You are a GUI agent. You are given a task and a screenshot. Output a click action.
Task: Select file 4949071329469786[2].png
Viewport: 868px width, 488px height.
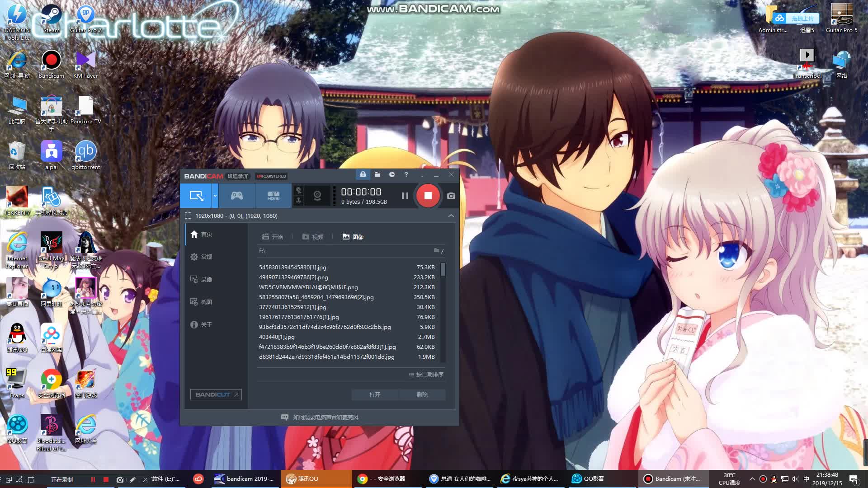point(347,277)
